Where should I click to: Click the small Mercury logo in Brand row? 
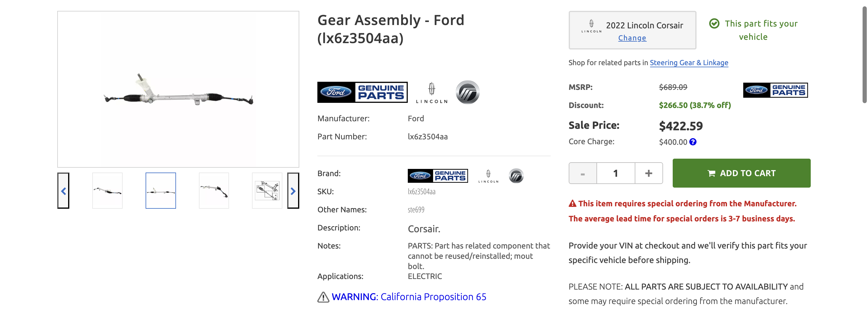[516, 176]
